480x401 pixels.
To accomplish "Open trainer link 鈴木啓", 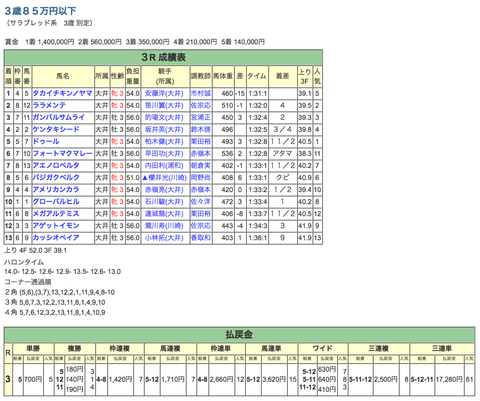I will [x=201, y=130].
